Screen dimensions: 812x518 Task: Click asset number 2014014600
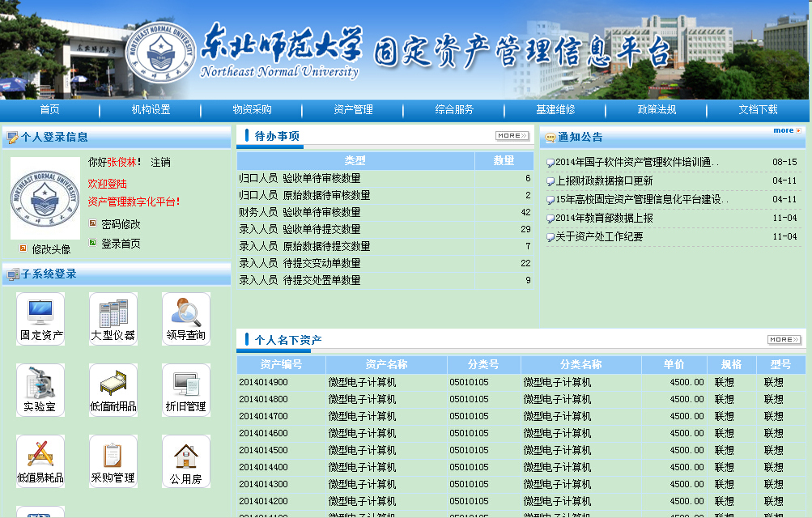click(263, 433)
